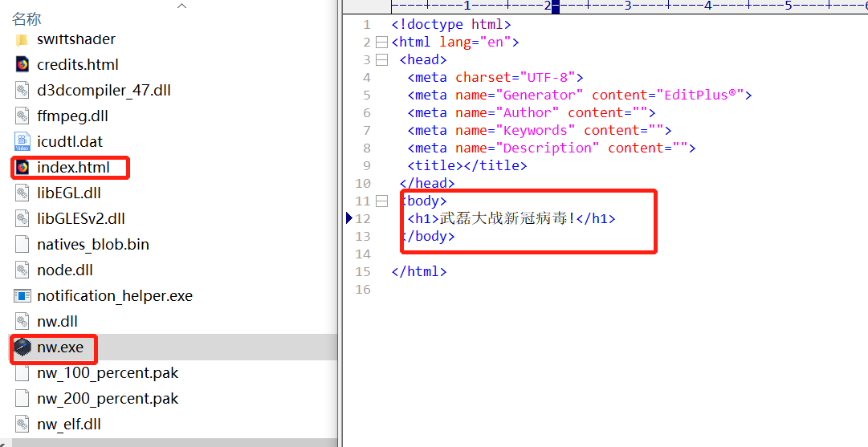Image resolution: width=868 pixels, height=447 pixels.
Task: Click the icudtl.dat video file icon
Action: pyautogui.click(x=22, y=141)
